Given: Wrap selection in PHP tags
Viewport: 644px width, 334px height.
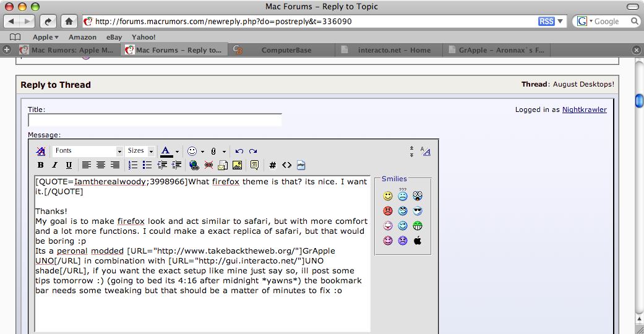Looking at the screenshot, I should coord(301,165).
